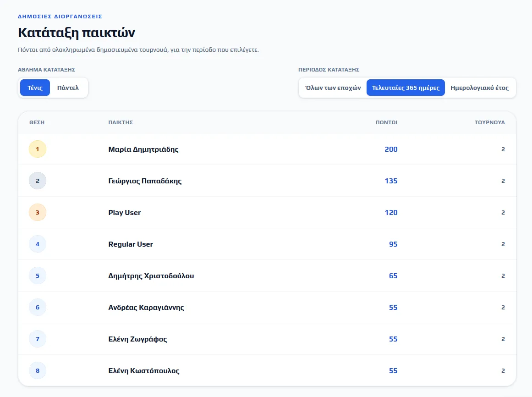Click tournament count in Play User row

click(503, 212)
